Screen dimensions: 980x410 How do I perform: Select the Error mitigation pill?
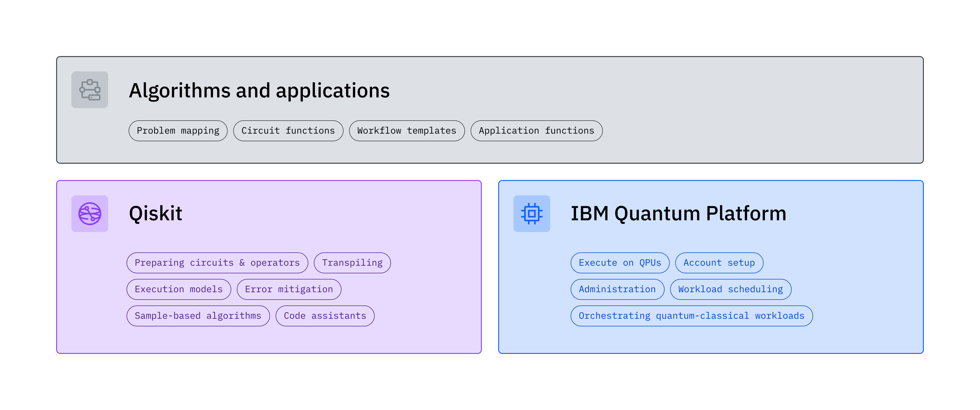click(x=288, y=289)
